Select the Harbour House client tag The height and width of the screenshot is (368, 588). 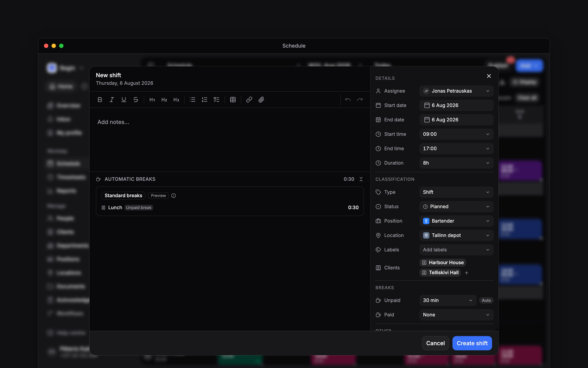pyautogui.click(x=442, y=262)
